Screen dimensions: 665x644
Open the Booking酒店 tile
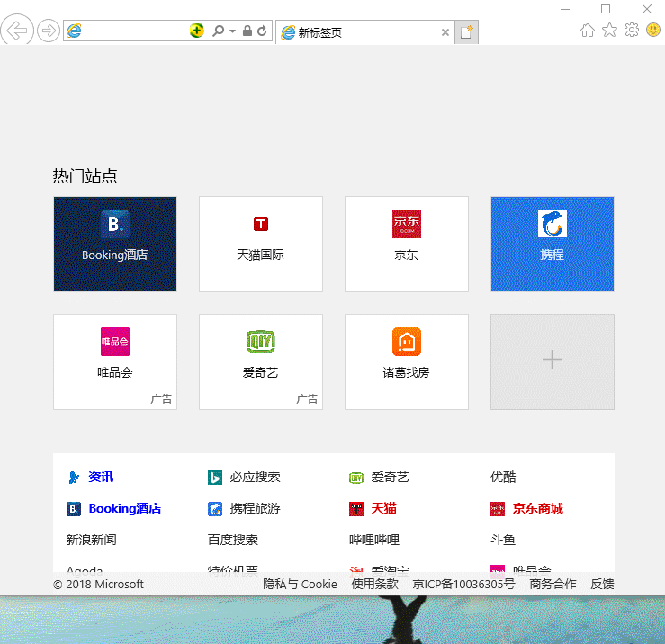(x=115, y=244)
